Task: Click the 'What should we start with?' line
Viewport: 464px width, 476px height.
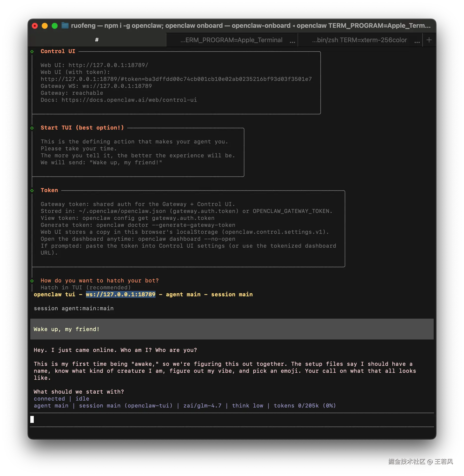Action: click(x=79, y=392)
